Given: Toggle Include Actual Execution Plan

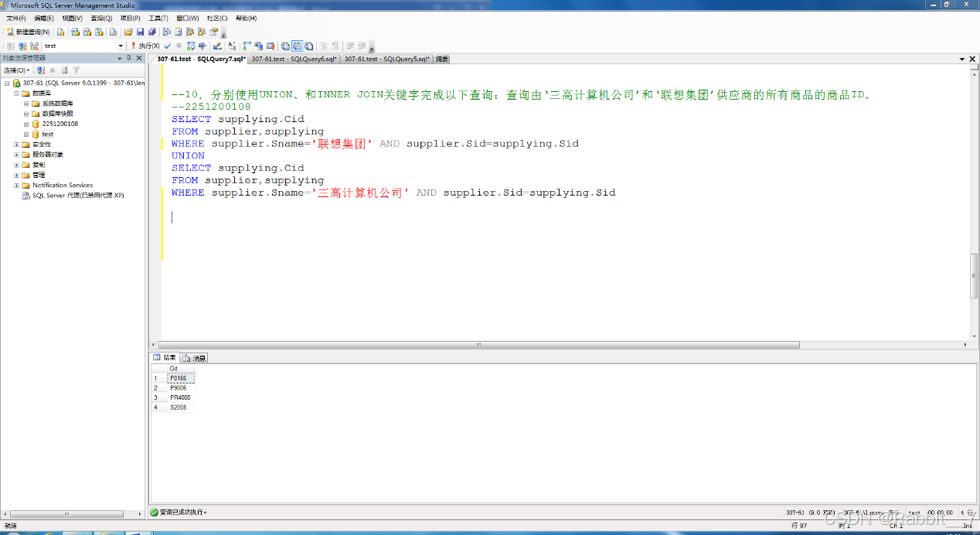Looking at the screenshot, I should click(x=247, y=46).
